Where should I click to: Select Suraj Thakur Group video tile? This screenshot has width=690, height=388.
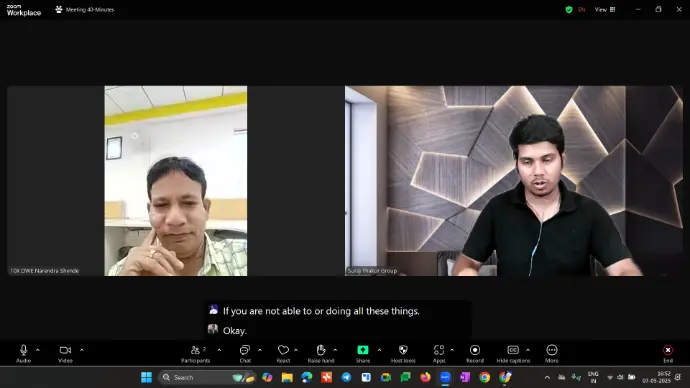[514, 181]
